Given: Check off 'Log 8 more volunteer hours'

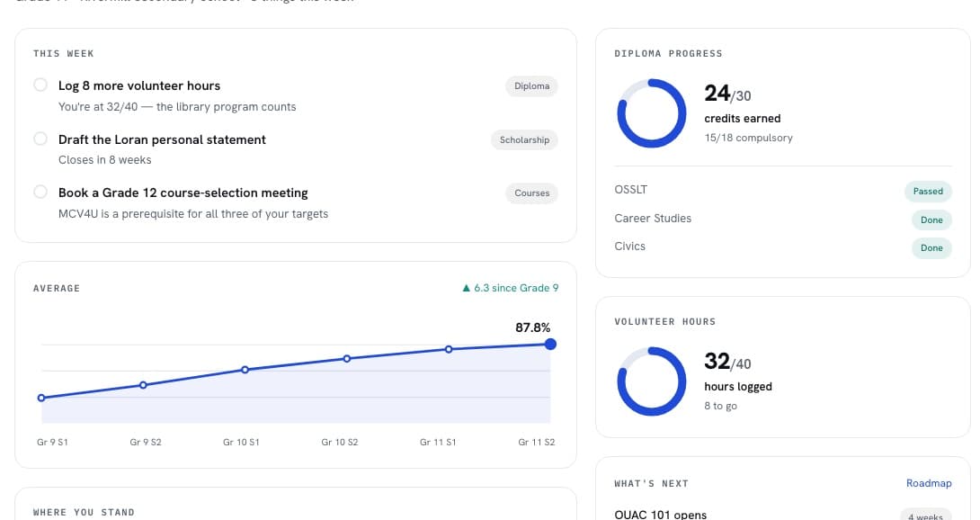Looking at the screenshot, I should point(40,85).
